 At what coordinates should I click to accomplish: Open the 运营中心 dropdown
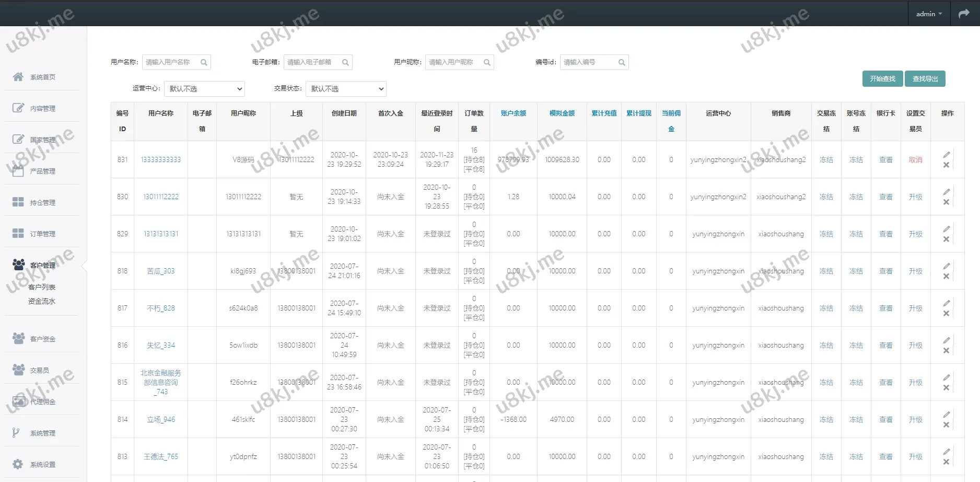(204, 88)
